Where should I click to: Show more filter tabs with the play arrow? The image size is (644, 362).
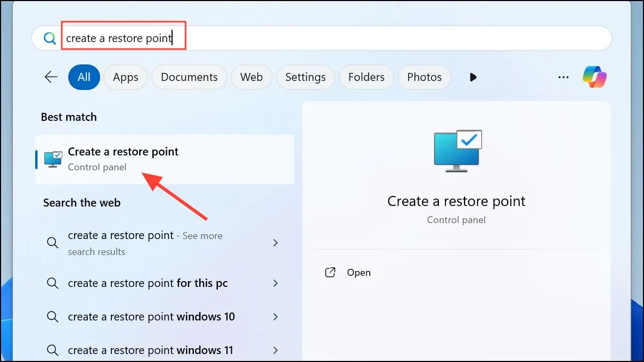473,77
